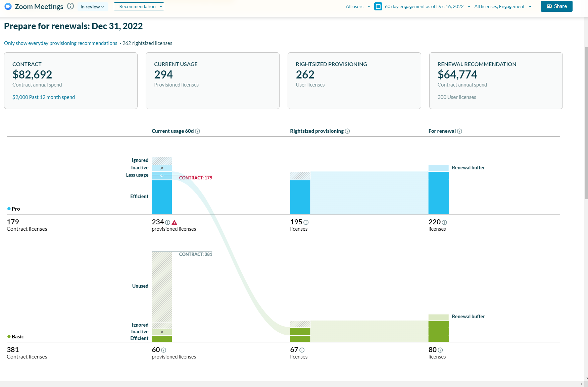This screenshot has width=588, height=387.
Task: Click the Pro For renewal blue bar
Action: pos(438,193)
